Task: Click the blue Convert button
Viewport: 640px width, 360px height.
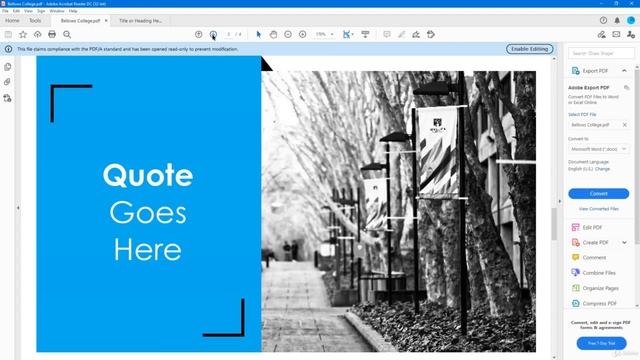Action: (x=599, y=193)
